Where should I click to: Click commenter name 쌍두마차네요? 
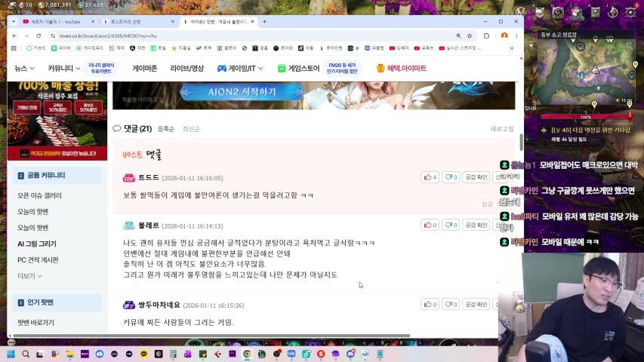(159, 305)
